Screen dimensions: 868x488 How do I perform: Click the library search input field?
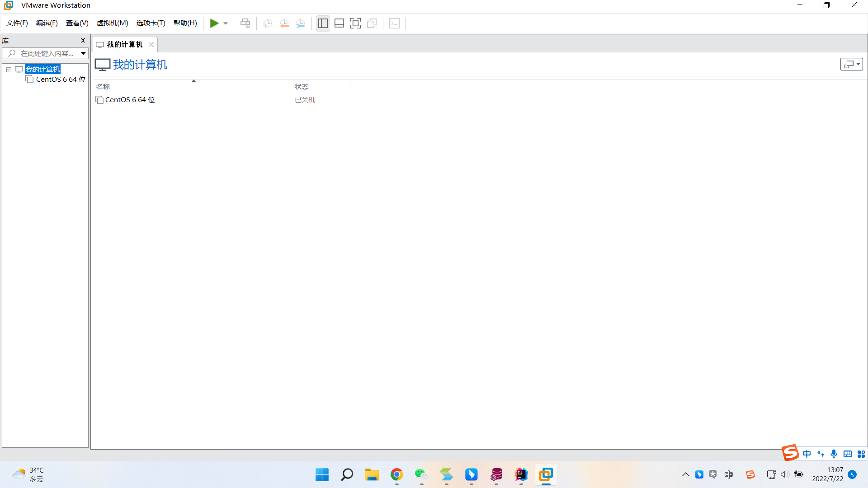point(45,53)
